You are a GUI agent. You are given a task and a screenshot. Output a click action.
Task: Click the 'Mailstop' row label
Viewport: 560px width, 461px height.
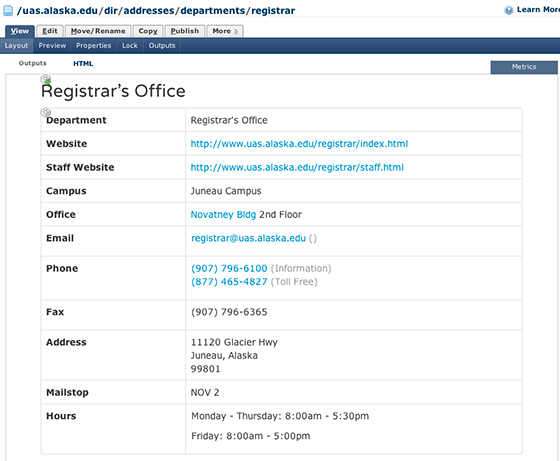click(x=67, y=392)
